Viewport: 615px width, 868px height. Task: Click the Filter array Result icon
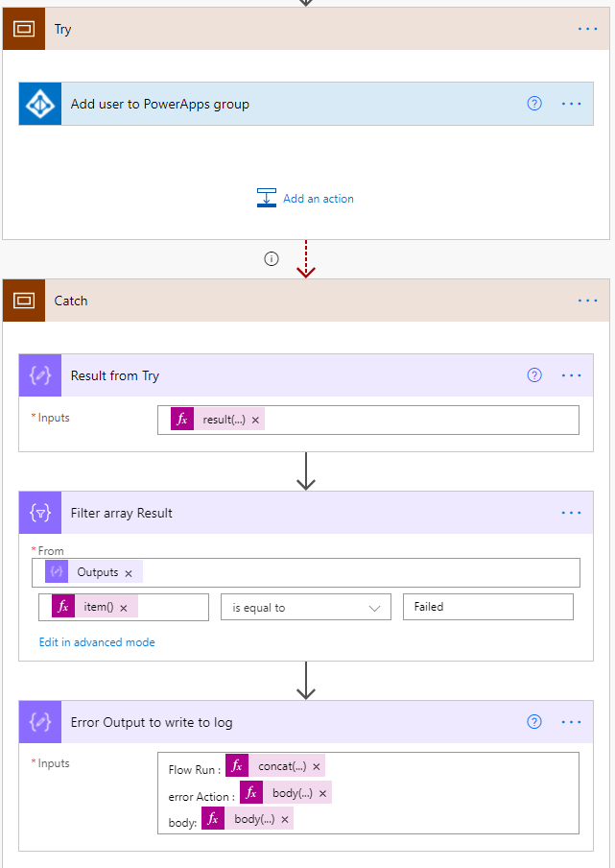[x=40, y=513]
